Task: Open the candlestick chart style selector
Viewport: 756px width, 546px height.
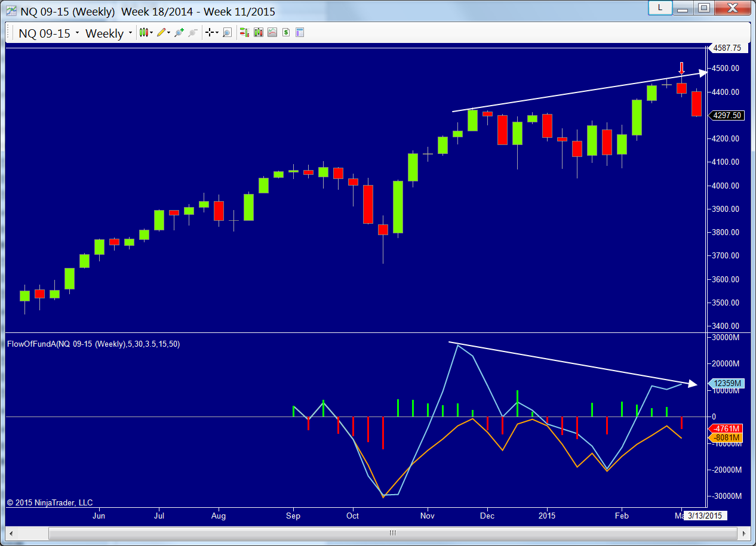Action: (143, 32)
